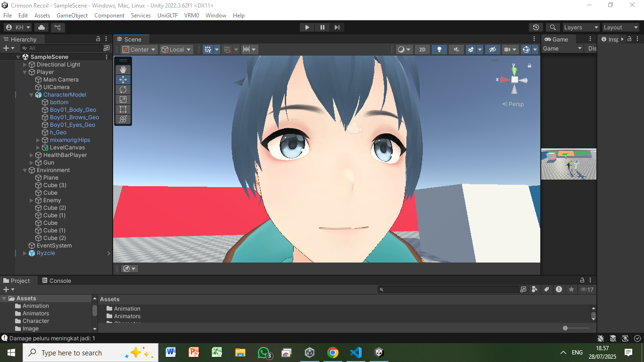The image size is (644, 362).
Task: Select the Rotate tool
Action: tap(123, 90)
